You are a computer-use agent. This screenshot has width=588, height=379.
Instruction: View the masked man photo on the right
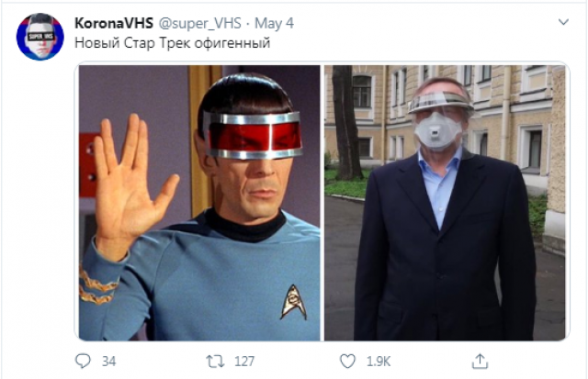point(445,203)
